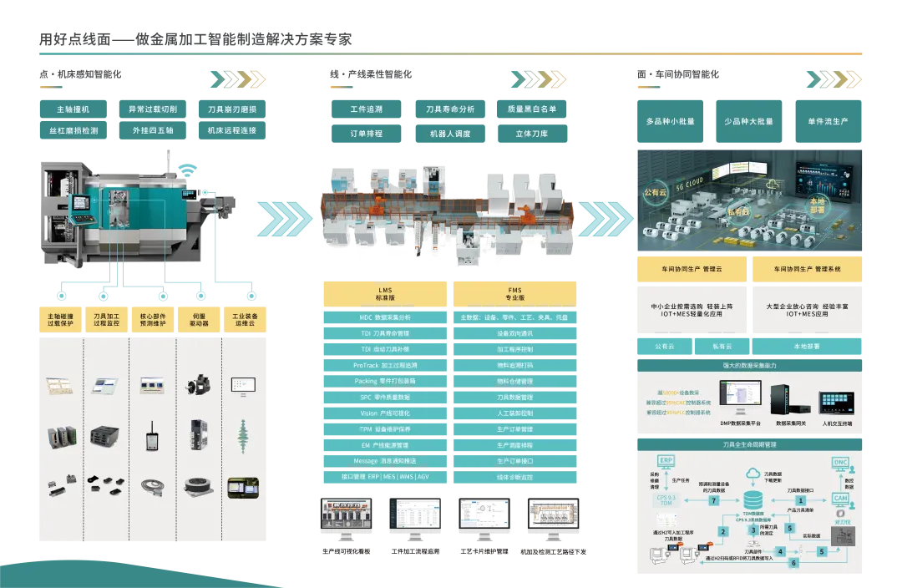Click the MDC 数据采集分析 row

click(x=385, y=317)
